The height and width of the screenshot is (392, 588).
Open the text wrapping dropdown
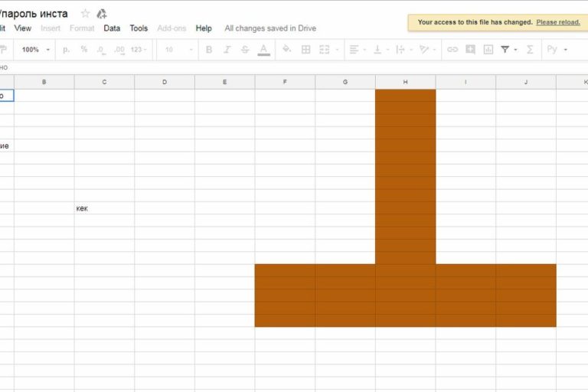(x=404, y=50)
